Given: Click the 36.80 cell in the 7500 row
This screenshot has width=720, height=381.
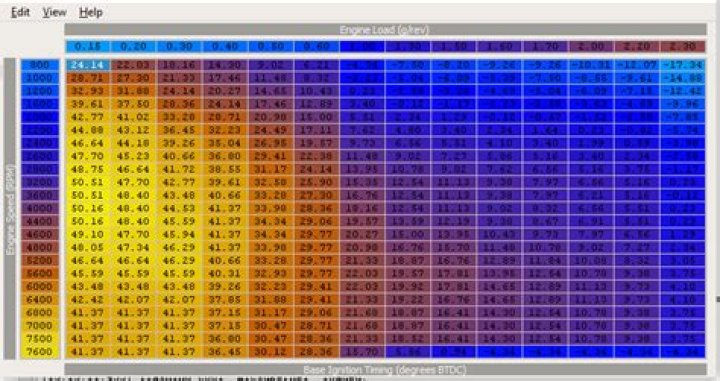Looking at the screenshot, I should [225, 338].
